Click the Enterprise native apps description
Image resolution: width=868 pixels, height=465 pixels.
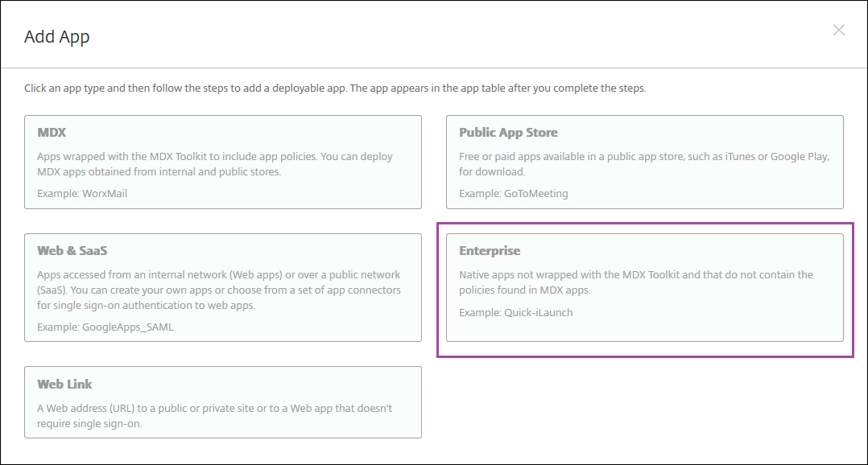[636, 282]
